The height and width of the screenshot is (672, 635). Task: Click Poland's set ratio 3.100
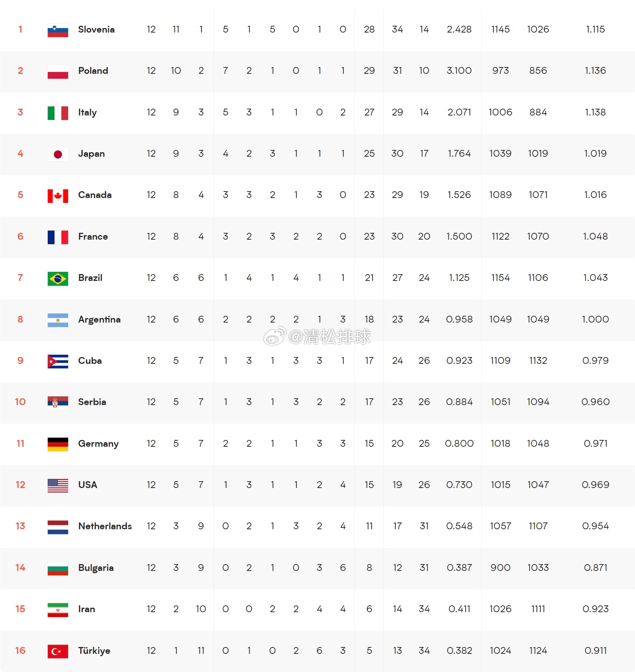click(x=459, y=71)
